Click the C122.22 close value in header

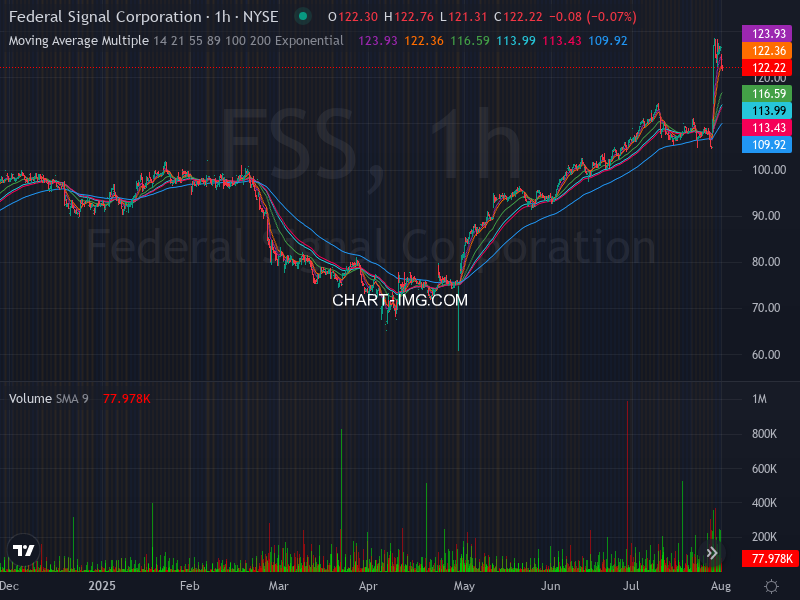pyautogui.click(x=518, y=17)
